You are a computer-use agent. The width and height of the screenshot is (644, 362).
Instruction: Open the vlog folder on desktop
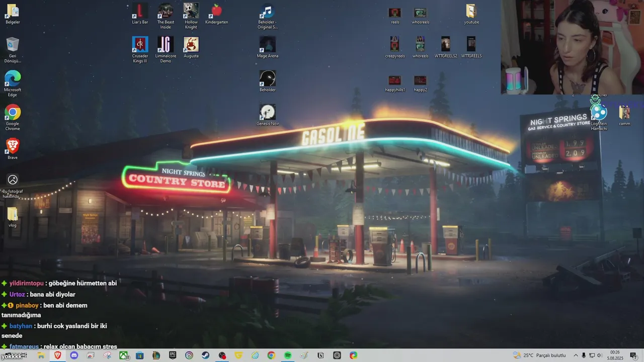(x=13, y=217)
